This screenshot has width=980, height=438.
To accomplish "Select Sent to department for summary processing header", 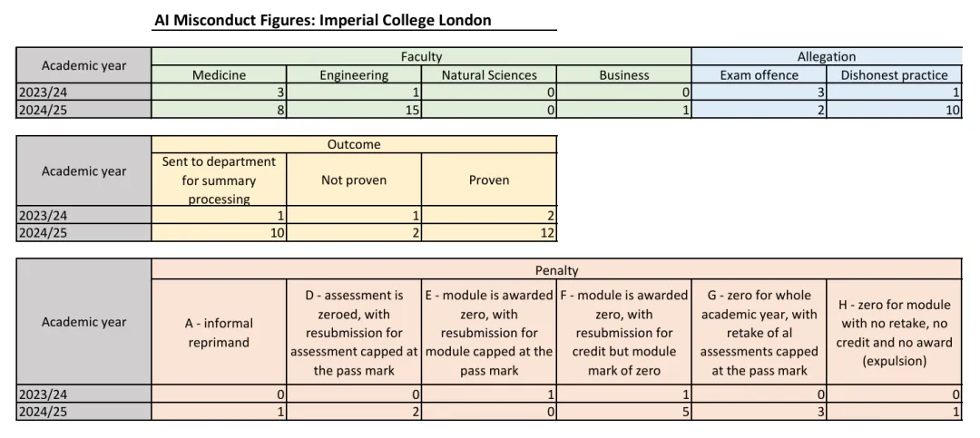I will point(219,180).
